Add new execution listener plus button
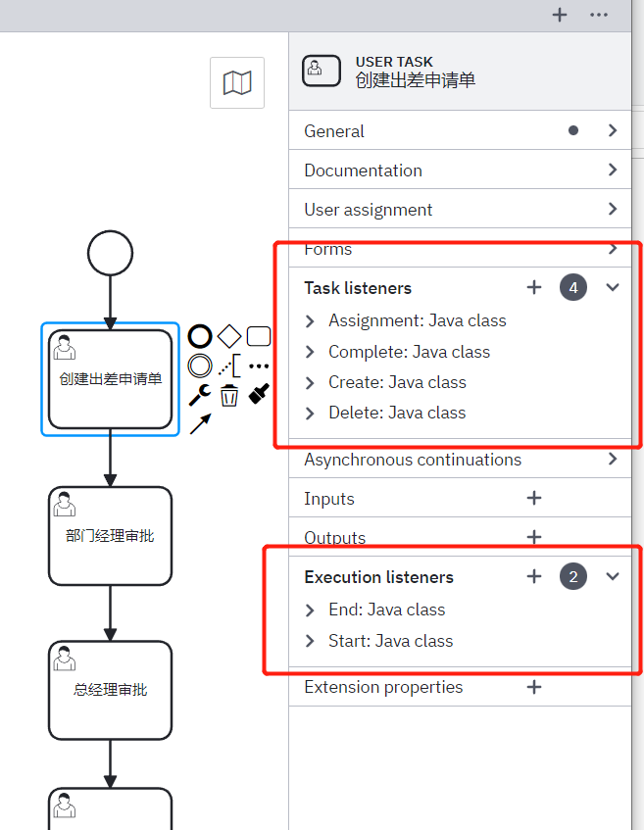The width and height of the screenshot is (644, 830). click(x=534, y=576)
